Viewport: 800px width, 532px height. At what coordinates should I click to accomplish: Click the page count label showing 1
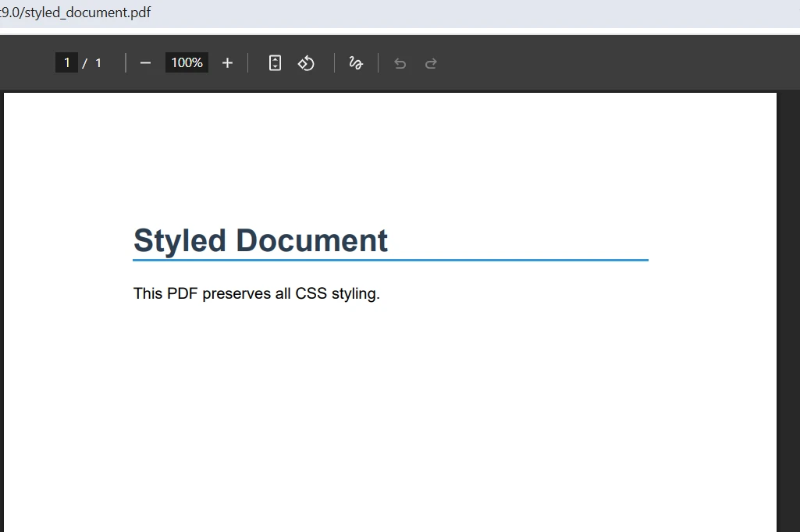[98, 62]
